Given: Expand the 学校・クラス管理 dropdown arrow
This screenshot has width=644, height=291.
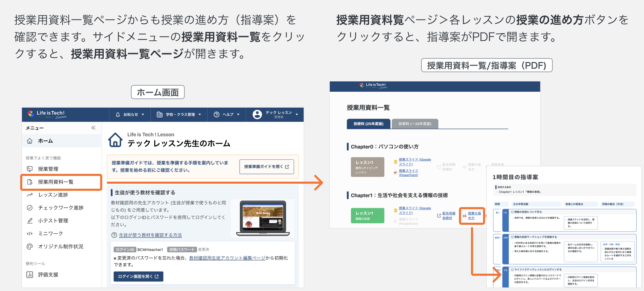Looking at the screenshot, I should (x=200, y=115).
